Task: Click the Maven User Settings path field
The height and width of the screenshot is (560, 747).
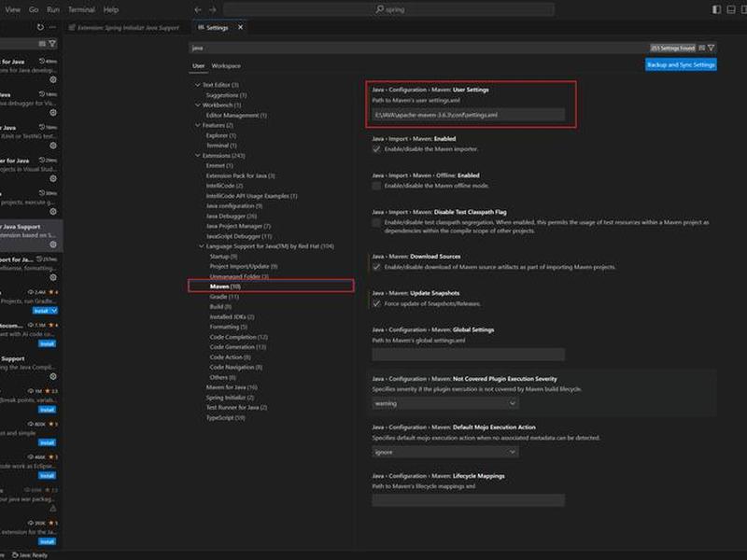Action: click(x=469, y=115)
